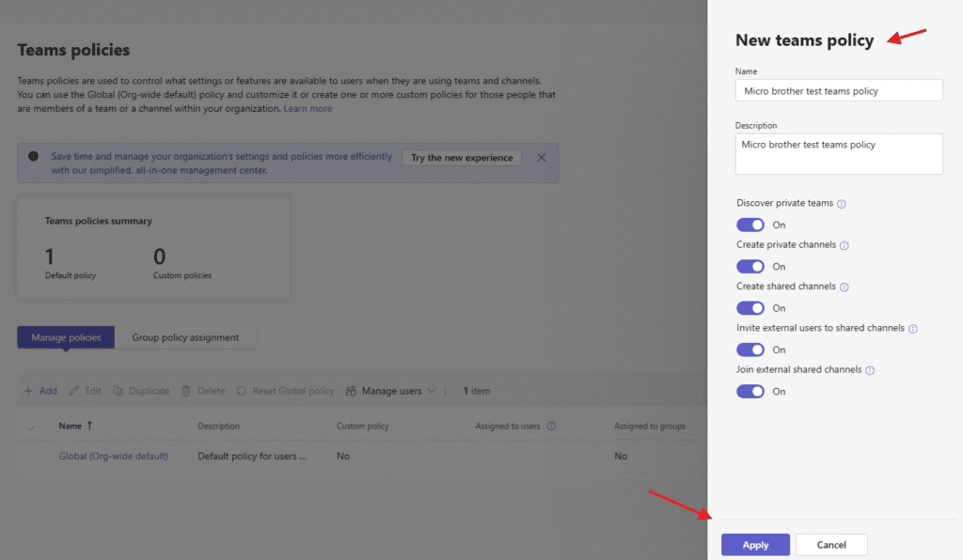Turn off Create shared channels toggle

750,308
